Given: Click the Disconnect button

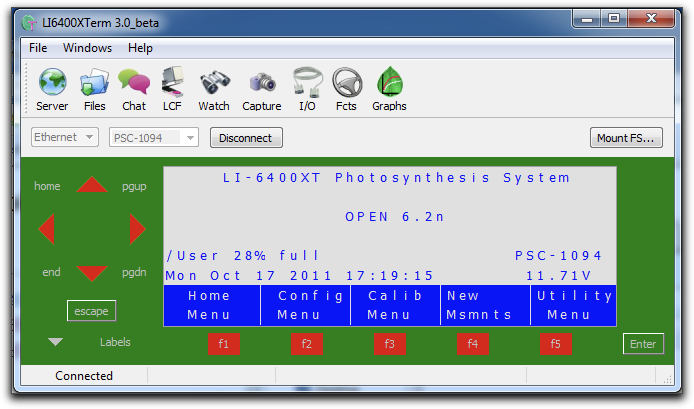Looking at the screenshot, I should click(246, 138).
